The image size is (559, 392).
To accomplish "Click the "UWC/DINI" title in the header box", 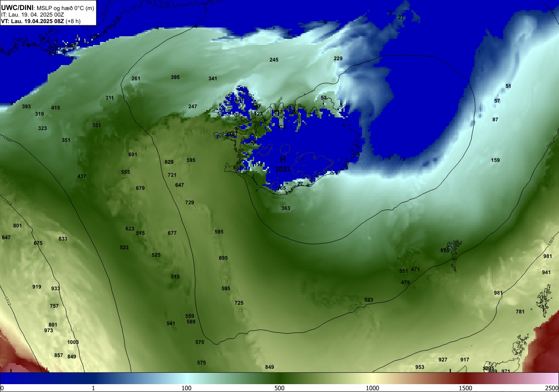I will (x=17, y=7).
